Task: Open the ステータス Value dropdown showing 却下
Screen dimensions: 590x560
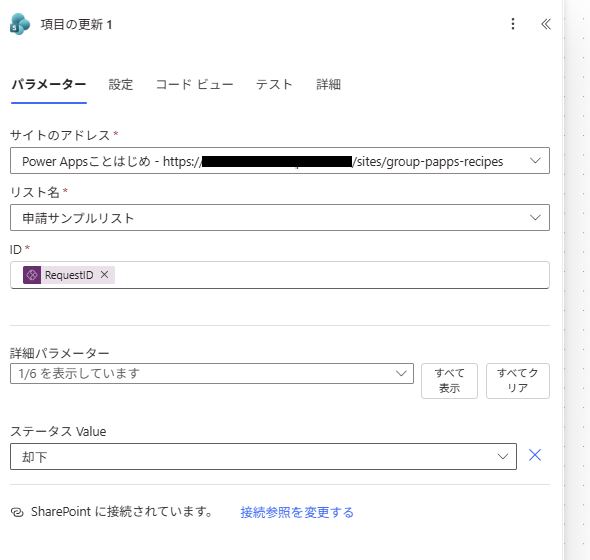Action: coord(263,457)
